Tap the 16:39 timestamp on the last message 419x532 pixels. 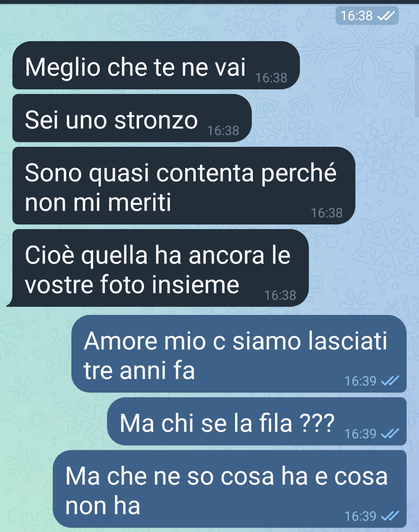point(360,516)
